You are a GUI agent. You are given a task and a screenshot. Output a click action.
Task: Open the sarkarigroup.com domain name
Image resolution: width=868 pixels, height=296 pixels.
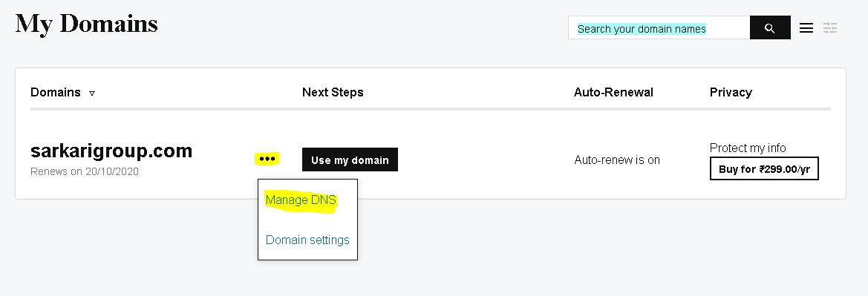(x=111, y=151)
